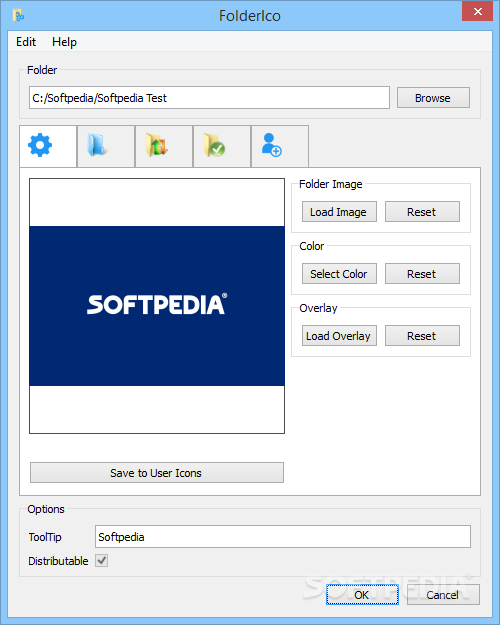Click Load Image button

[x=339, y=212]
